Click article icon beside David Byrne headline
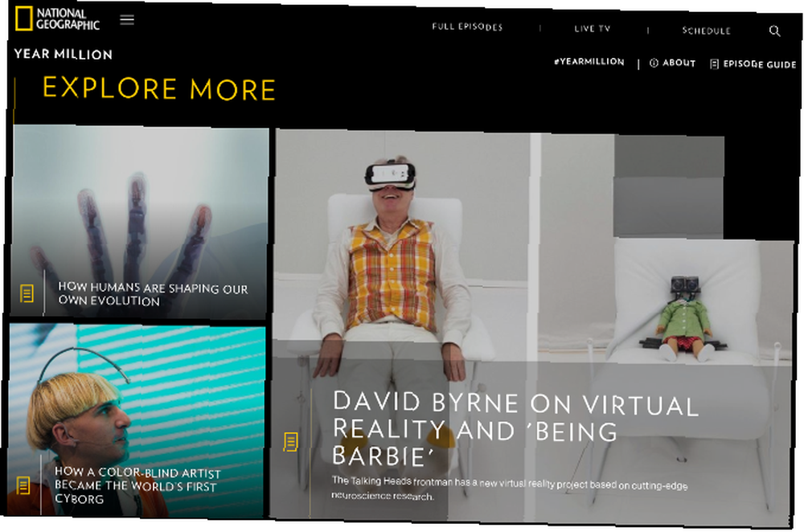 (291, 442)
